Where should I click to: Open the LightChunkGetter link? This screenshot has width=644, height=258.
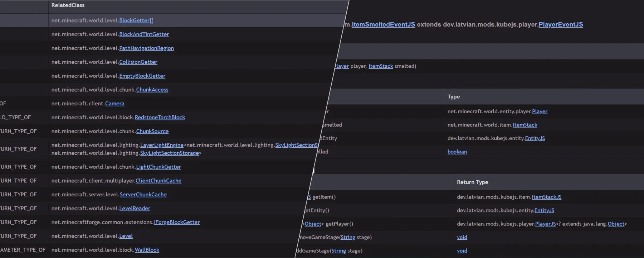[x=158, y=167]
